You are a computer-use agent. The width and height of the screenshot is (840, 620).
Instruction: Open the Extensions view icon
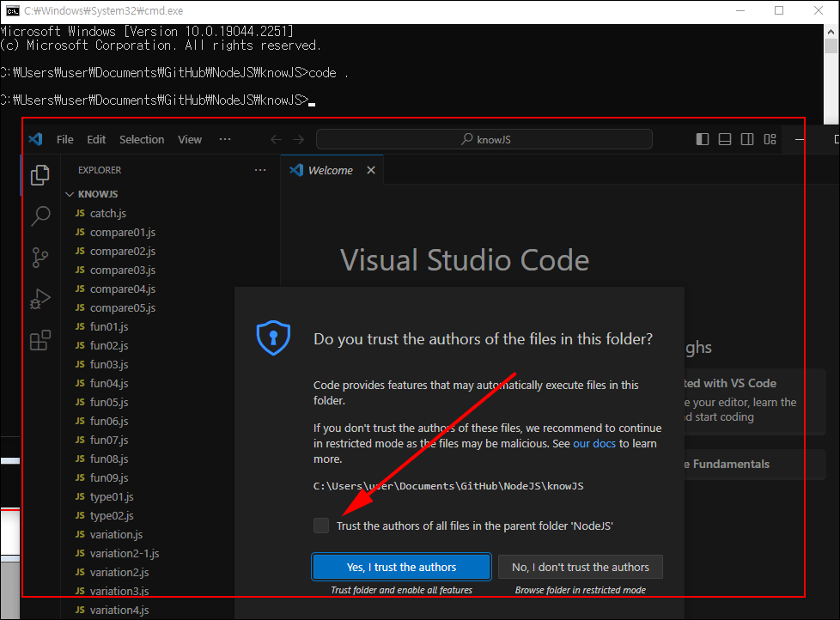40,340
